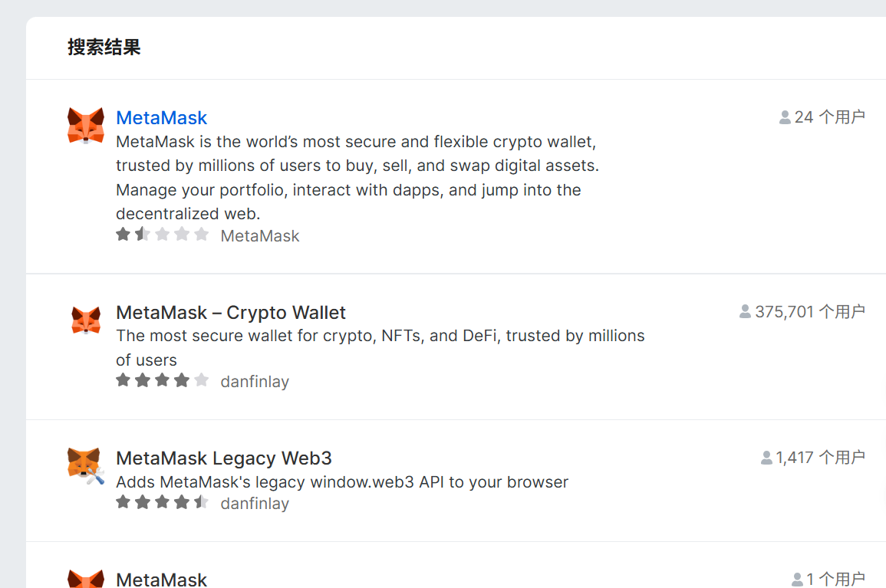Click the MetaMask Legacy Web3 description text
Image resolution: width=886 pixels, height=588 pixels.
point(342,482)
